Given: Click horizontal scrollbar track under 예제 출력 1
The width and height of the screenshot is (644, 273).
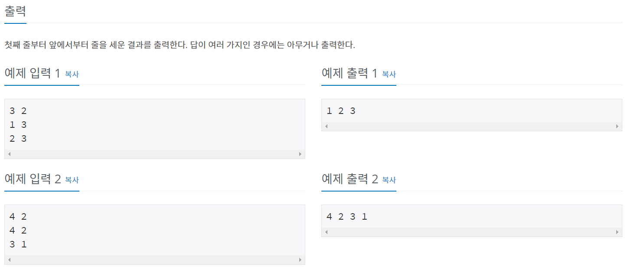Looking at the screenshot, I should [471, 127].
